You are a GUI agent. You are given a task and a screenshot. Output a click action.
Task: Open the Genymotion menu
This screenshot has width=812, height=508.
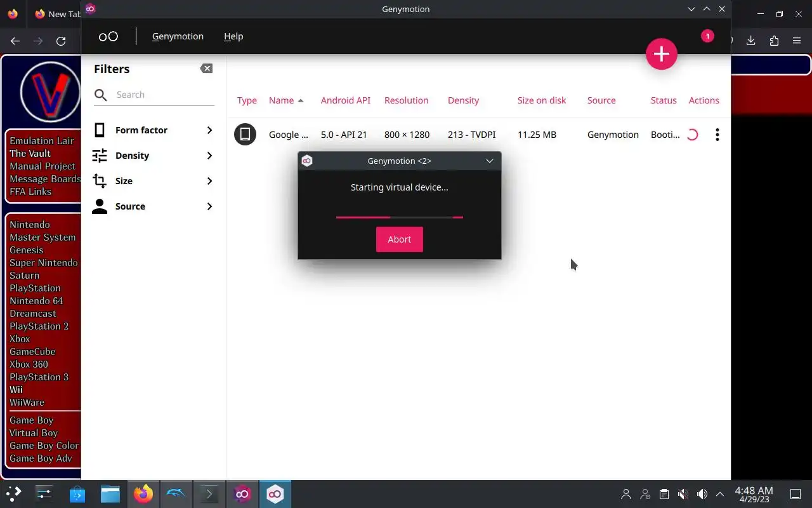pyautogui.click(x=178, y=36)
